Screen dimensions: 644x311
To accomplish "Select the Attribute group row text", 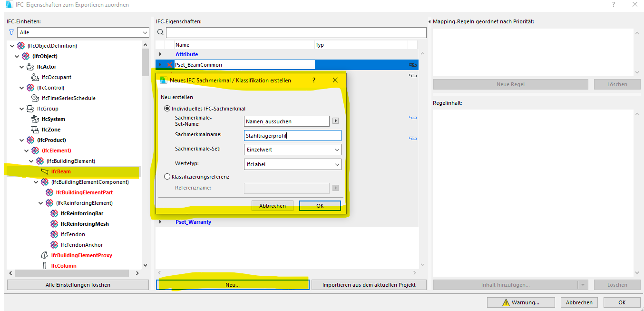I will [187, 54].
